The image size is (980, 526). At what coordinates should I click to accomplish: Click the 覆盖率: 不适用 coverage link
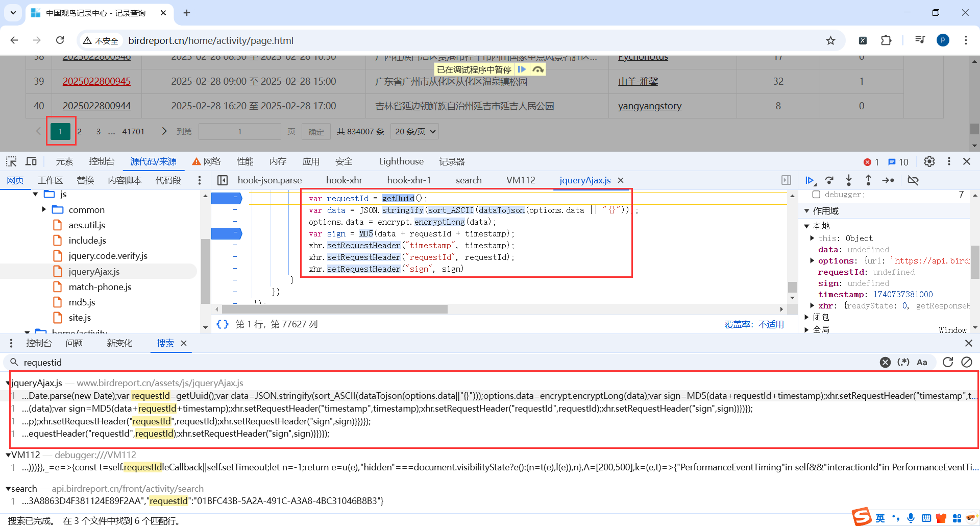754,324
